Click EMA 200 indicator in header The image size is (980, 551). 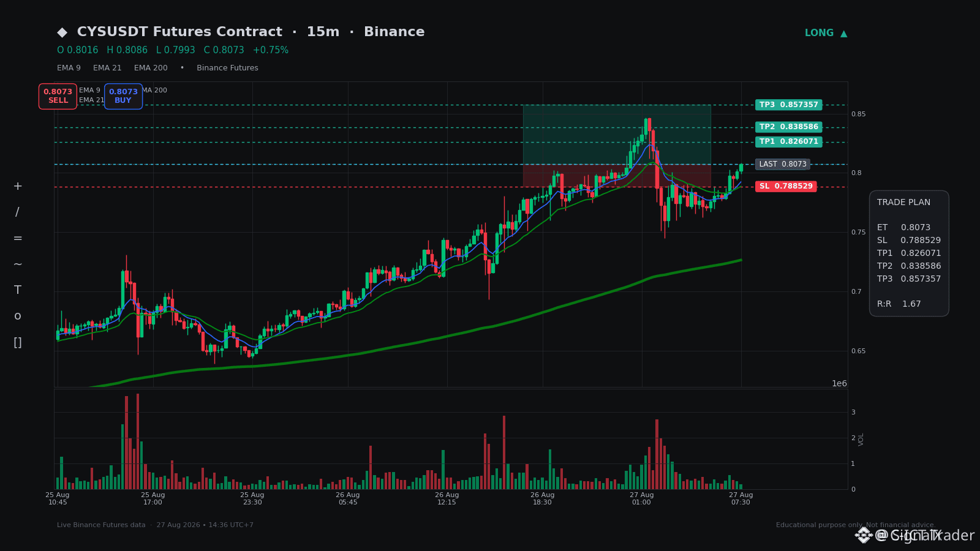click(x=151, y=68)
